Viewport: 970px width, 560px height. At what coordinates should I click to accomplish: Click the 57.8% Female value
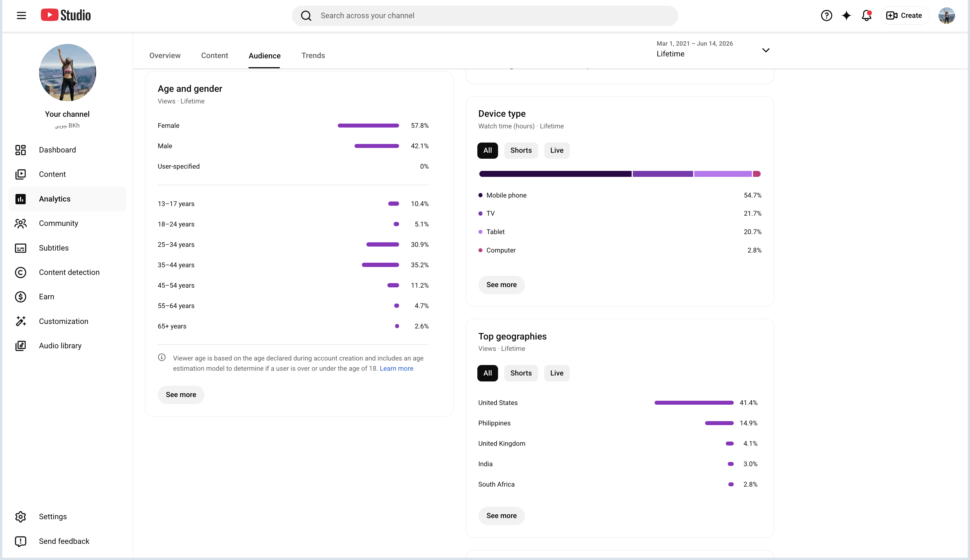point(419,126)
